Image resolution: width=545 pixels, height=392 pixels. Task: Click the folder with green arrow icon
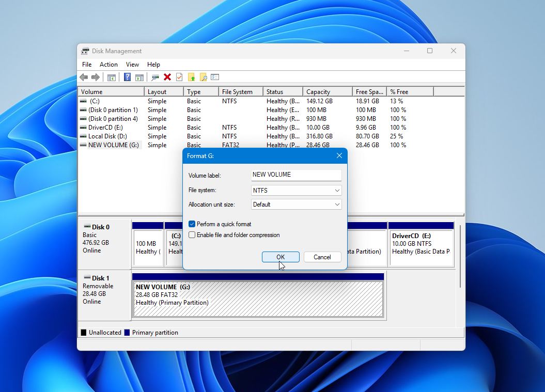click(x=192, y=77)
